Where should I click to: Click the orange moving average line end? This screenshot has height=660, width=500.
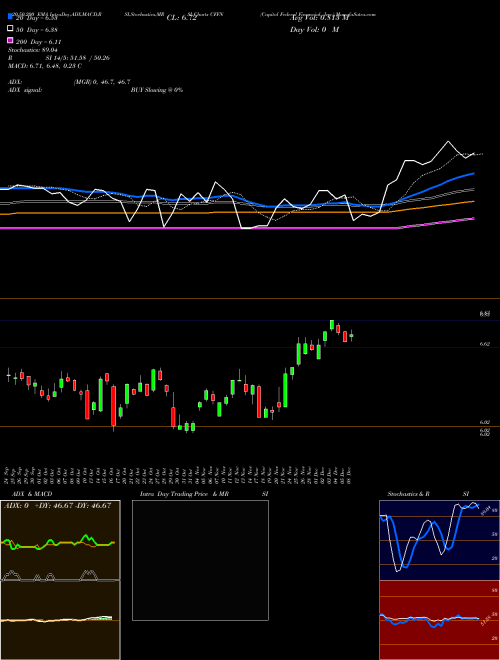473,202
